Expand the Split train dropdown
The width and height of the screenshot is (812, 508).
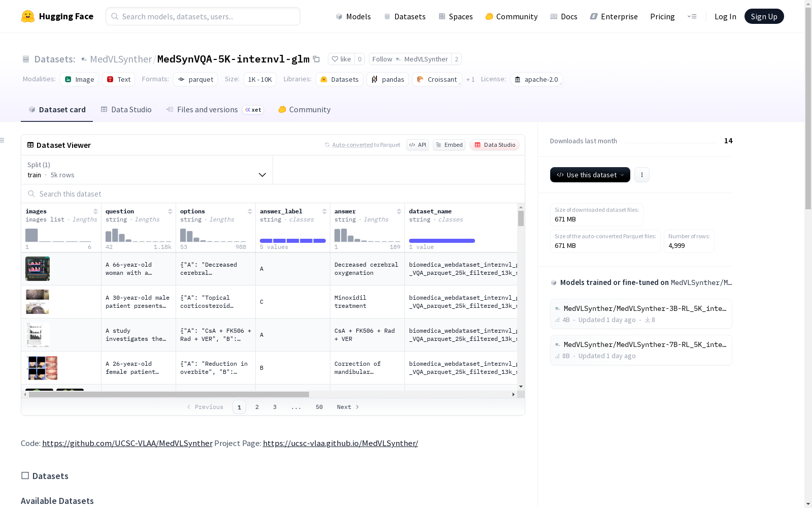click(147, 170)
